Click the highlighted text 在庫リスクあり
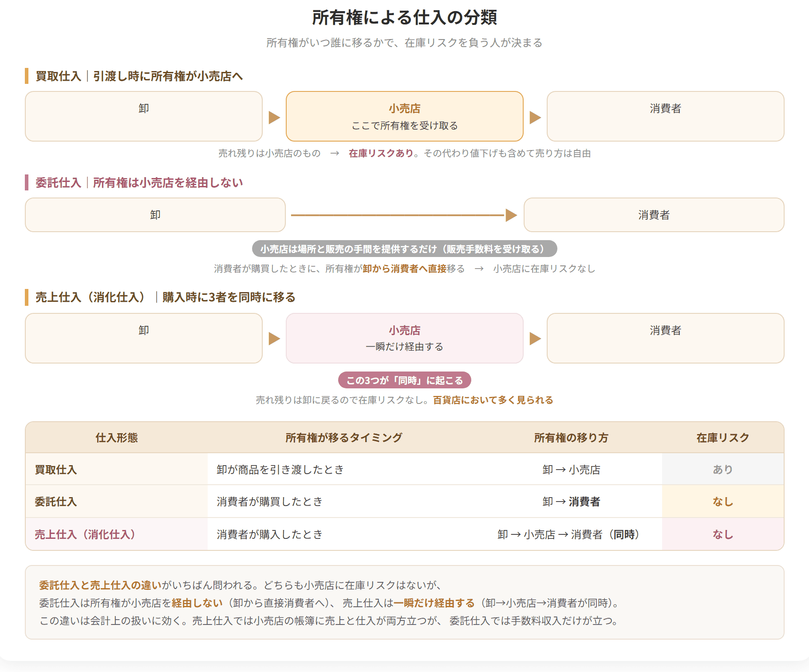 381,153
